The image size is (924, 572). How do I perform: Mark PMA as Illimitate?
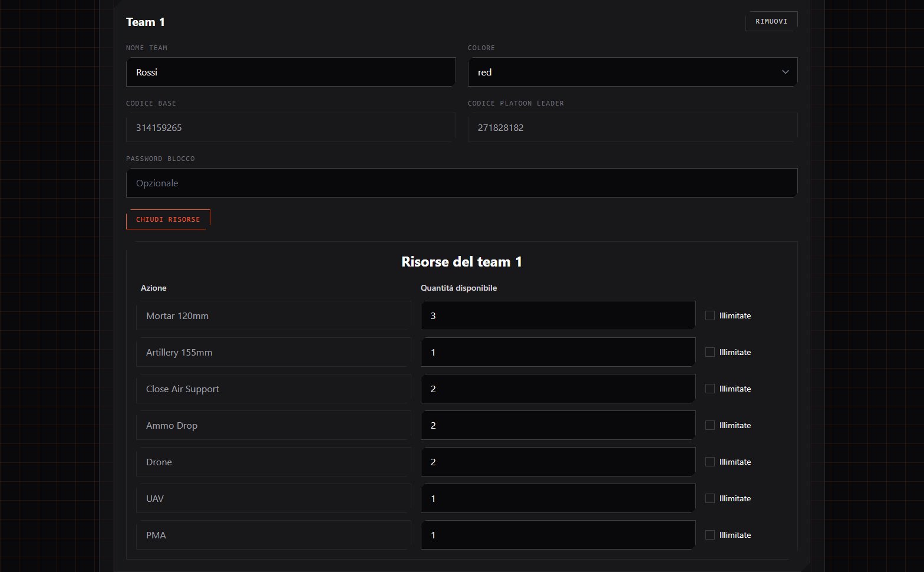[710, 535]
